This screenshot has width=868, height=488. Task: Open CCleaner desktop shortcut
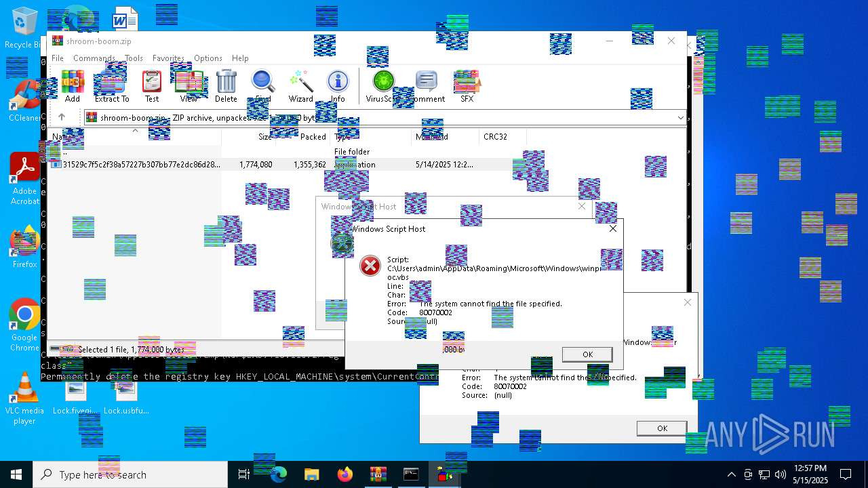24,102
